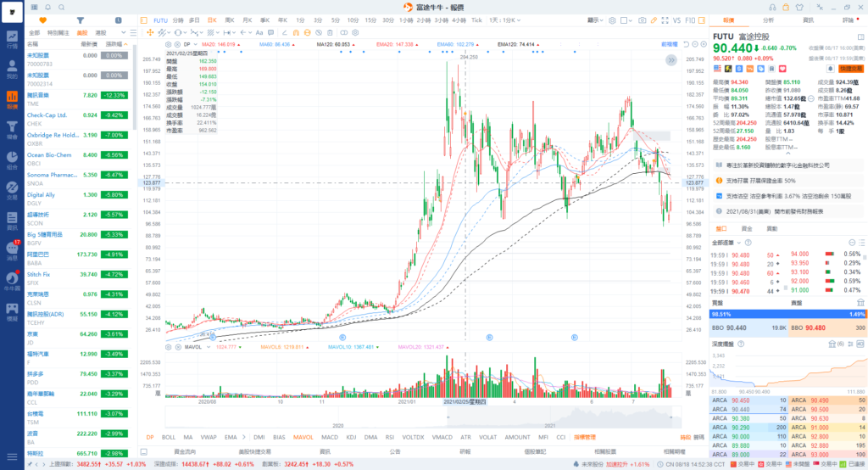The image size is (868, 470).
Task: Open F10 company profile
Action: click(690, 20)
